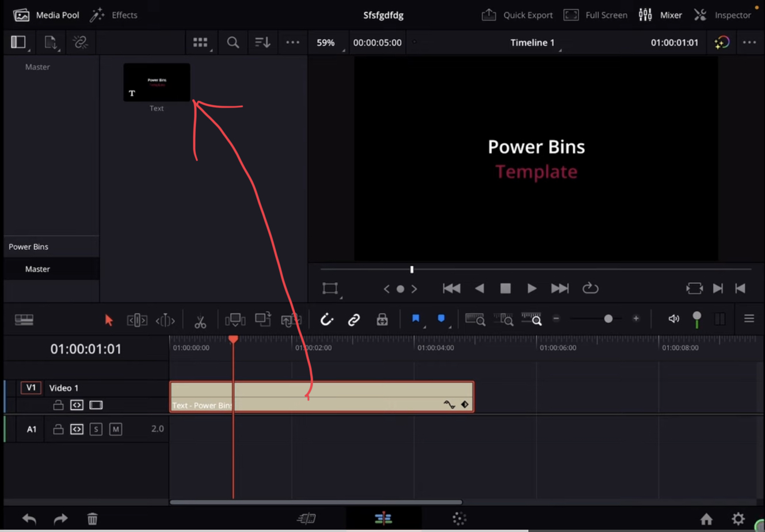Toggle linked selection in timeline toolbar
Image resolution: width=765 pixels, height=532 pixels.
353,319
